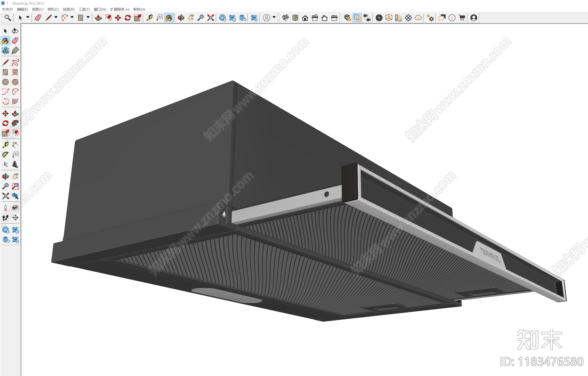Select the Pie tool in left palette

pyautogui.click(x=15, y=101)
